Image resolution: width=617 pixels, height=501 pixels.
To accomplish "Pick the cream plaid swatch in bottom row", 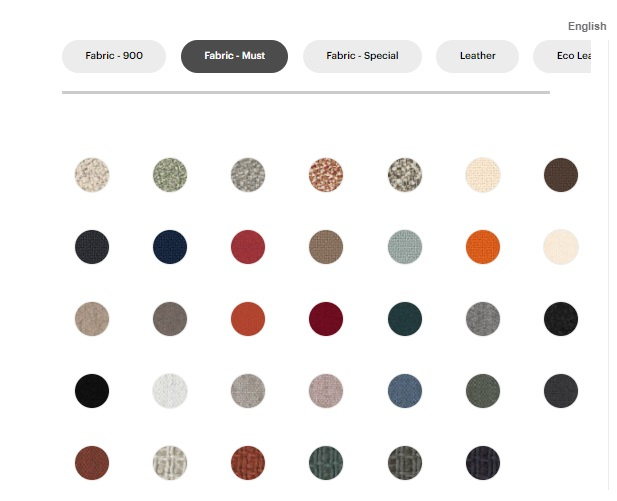I will click(170, 463).
